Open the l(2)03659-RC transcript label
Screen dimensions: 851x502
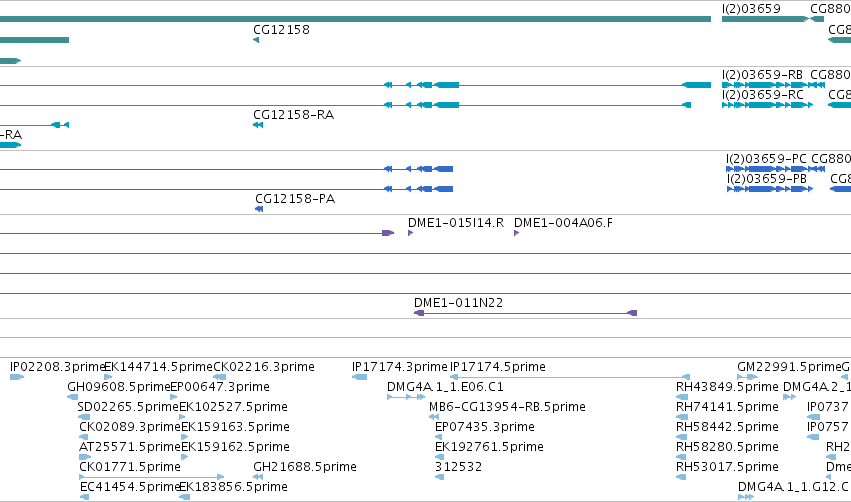click(763, 95)
